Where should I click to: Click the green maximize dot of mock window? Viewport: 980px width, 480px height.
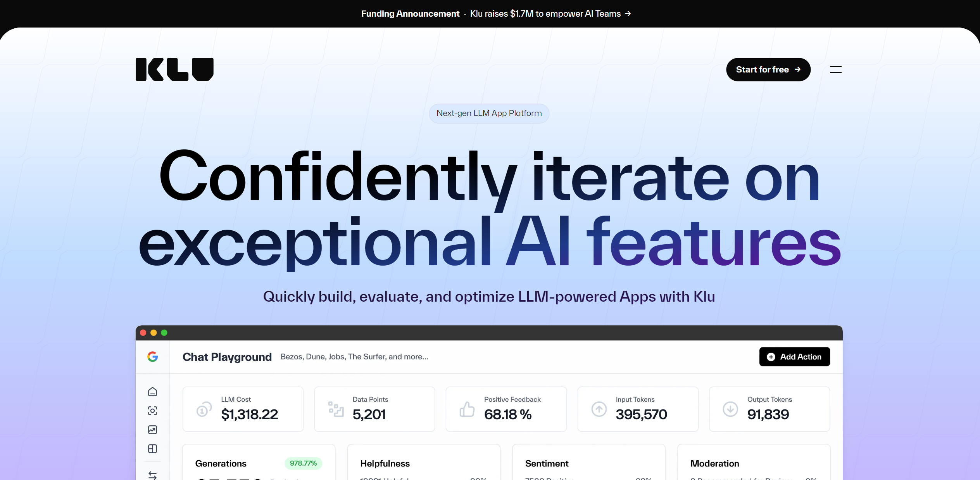[x=164, y=333]
